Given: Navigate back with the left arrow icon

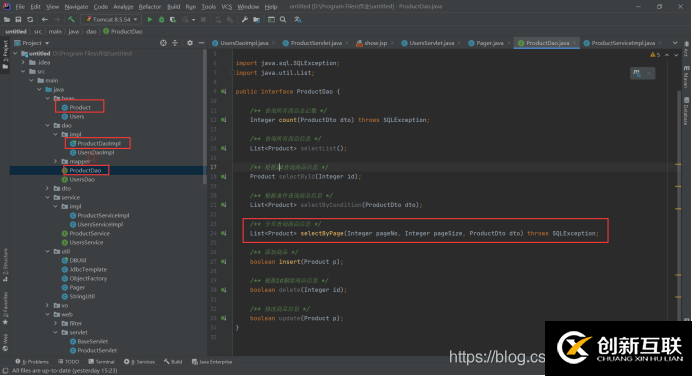Looking at the screenshot, I should (45, 19).
